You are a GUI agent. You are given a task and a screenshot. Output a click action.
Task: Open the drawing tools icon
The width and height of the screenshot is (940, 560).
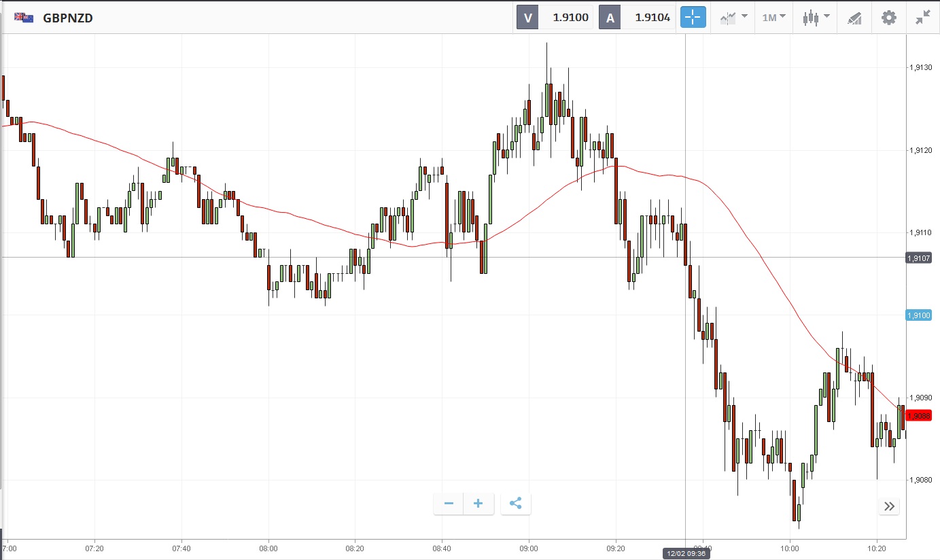pyautogui.click(x=854, y=18)
